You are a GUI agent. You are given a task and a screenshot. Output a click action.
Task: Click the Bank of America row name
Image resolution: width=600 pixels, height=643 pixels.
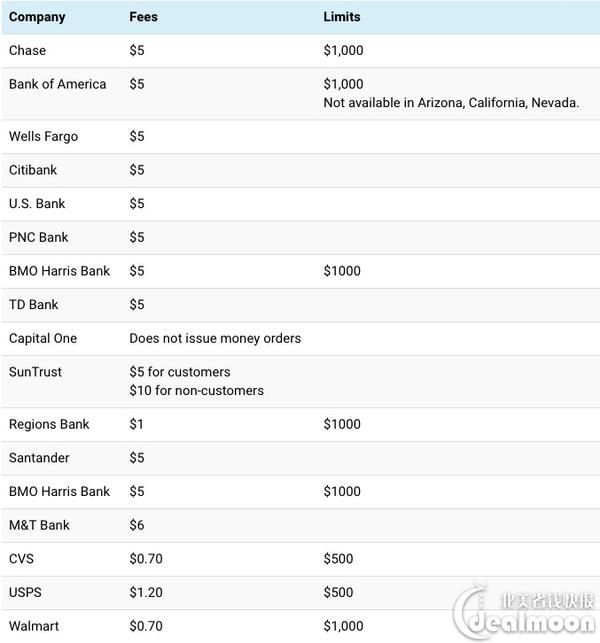pos(57,84)
